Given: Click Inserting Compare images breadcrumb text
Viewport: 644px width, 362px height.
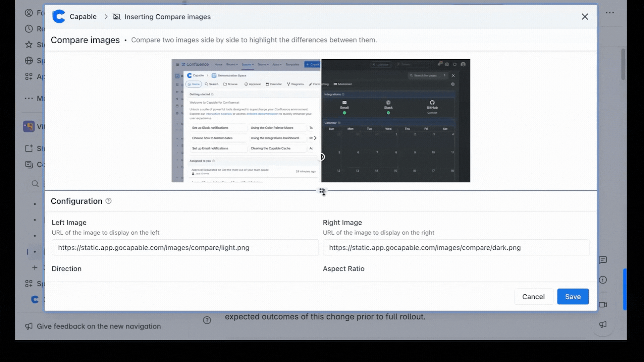Looking at the screenshot, I should click(167, 17).
